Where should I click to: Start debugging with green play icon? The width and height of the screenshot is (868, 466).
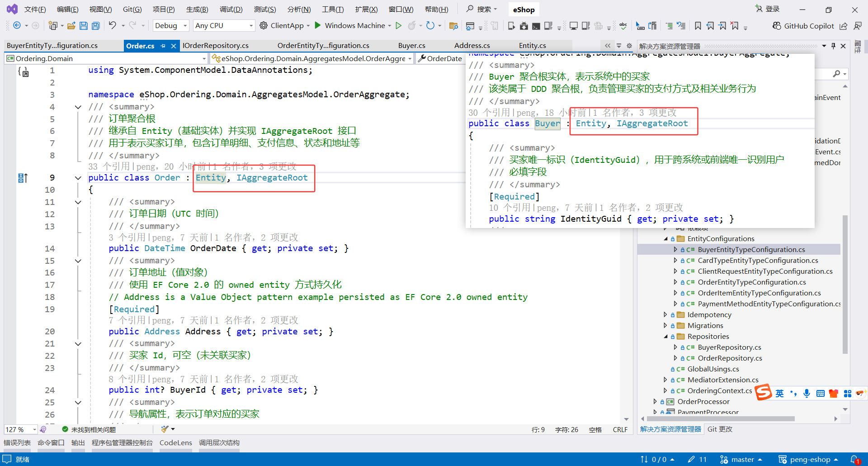click(318, 25)
